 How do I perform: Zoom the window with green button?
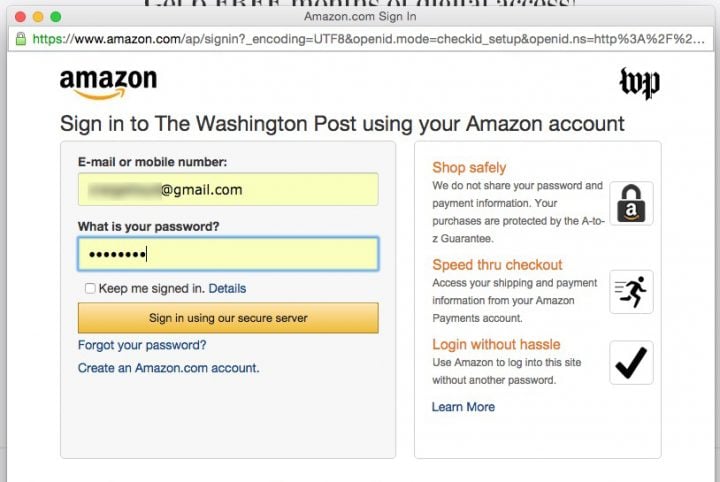(x=56, y=17)
